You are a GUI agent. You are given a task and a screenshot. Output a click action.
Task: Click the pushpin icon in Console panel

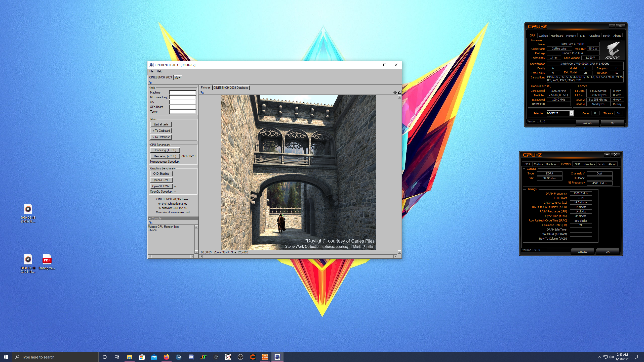[x=151, y=222]
